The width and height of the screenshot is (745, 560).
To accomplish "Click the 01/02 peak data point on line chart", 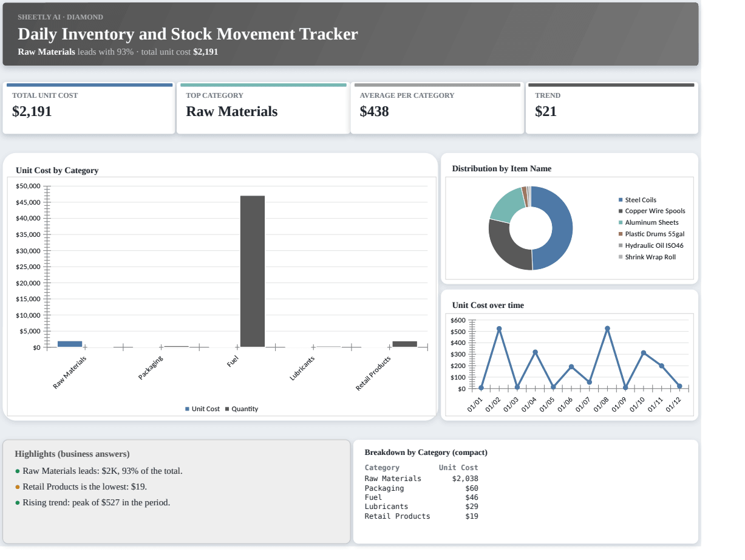I will pos(499,329).
